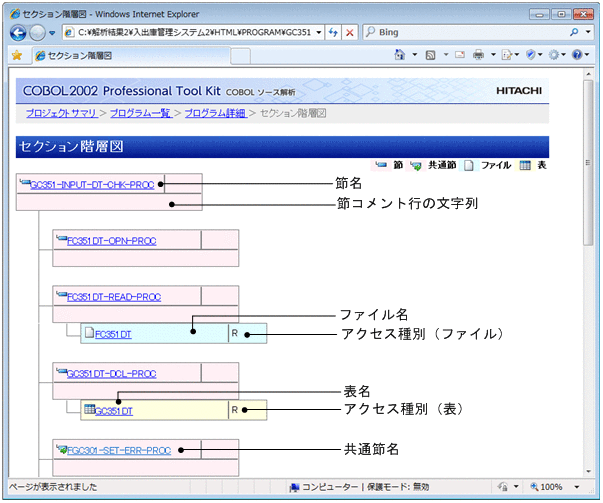
Task: Click the Read mail icon
Action: click(x=460, y=55)
